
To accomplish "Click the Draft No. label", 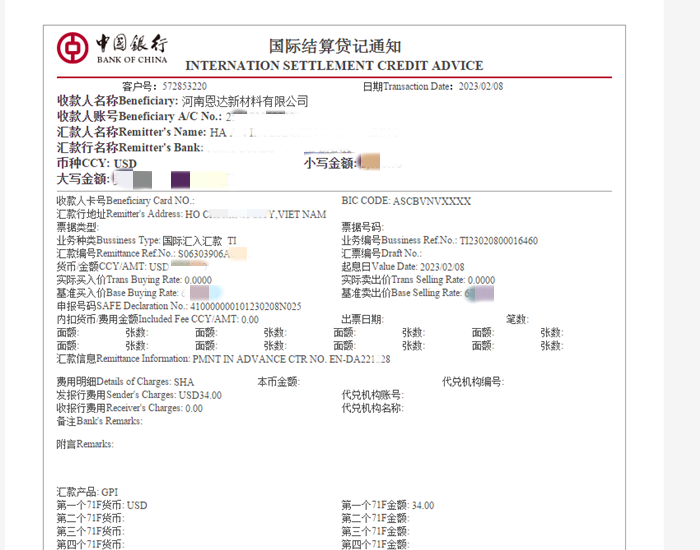I will (x=382, y=254).
